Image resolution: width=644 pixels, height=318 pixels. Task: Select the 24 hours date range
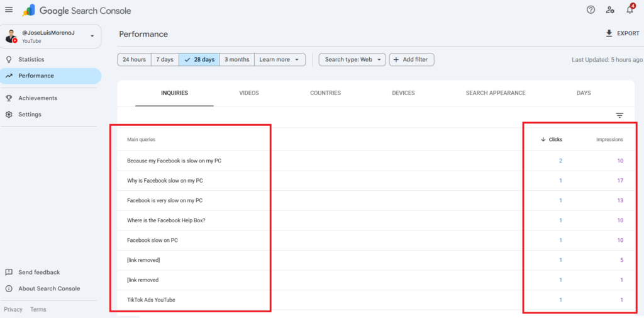point(135,60)
